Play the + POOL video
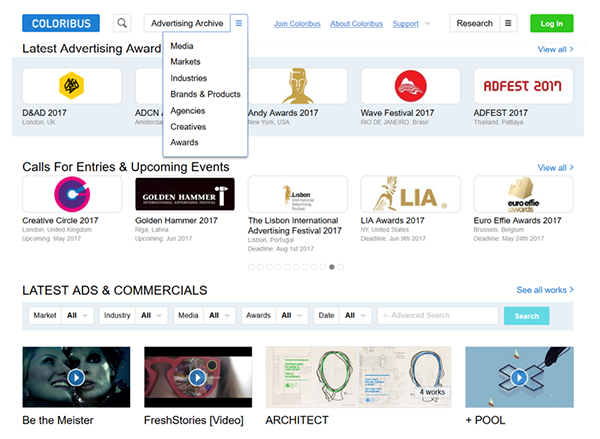Image resolution: width=600 pixels, height=439 pixels. [519, 377]
